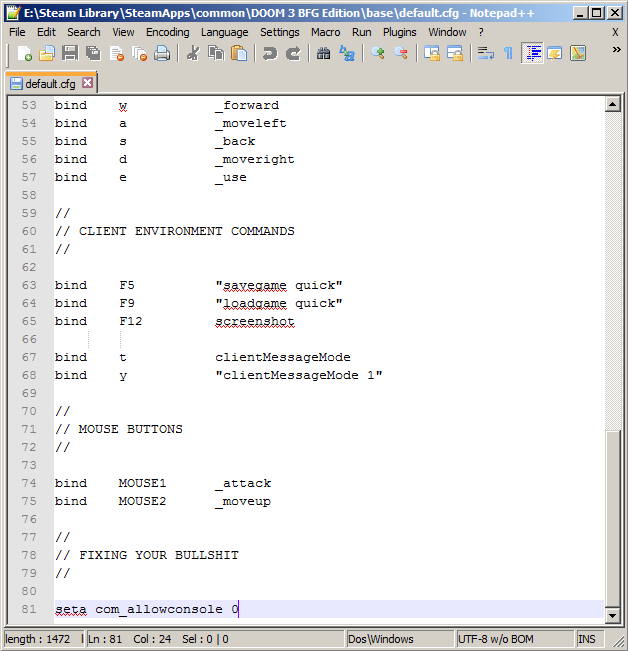Click the Save All icon
628x651 pixels.
tap(93, 54)
